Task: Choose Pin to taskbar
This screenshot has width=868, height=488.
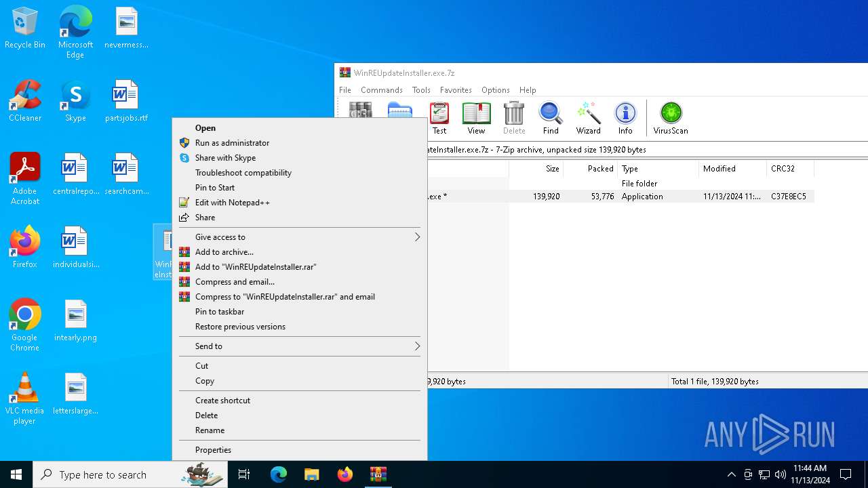Action: (x=300, y=312)
